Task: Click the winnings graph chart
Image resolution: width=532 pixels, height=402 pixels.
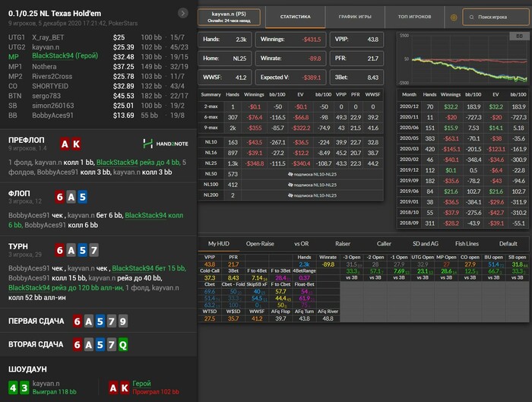Action: 463,59
